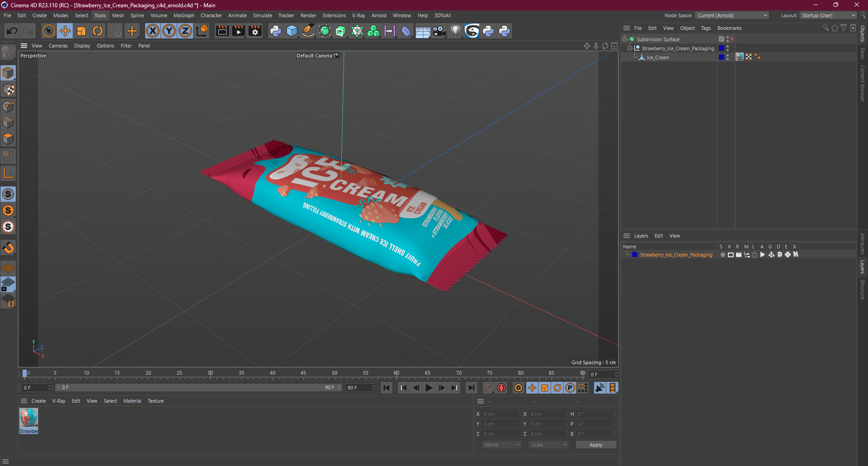The image size is (868, 466).
Task: Open the World coordinate dropdown
Action: pos(501,445)
